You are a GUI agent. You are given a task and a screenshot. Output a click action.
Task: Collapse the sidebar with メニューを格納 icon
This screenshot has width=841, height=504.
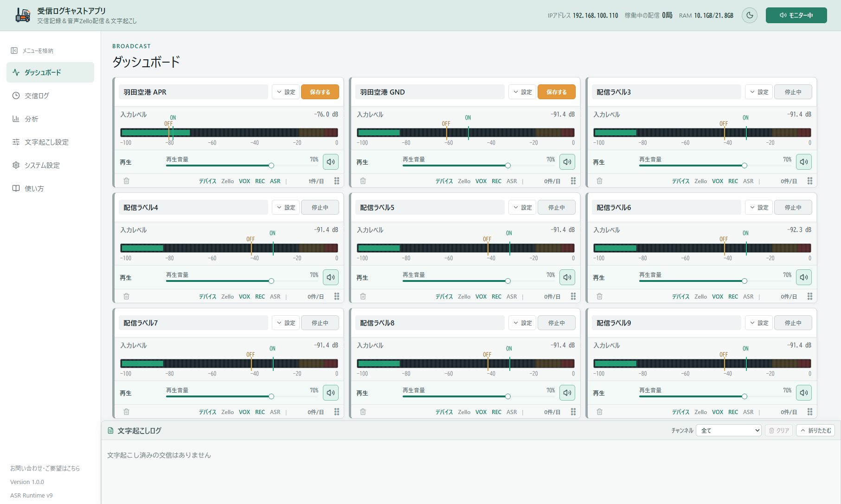tap(14, 51)
